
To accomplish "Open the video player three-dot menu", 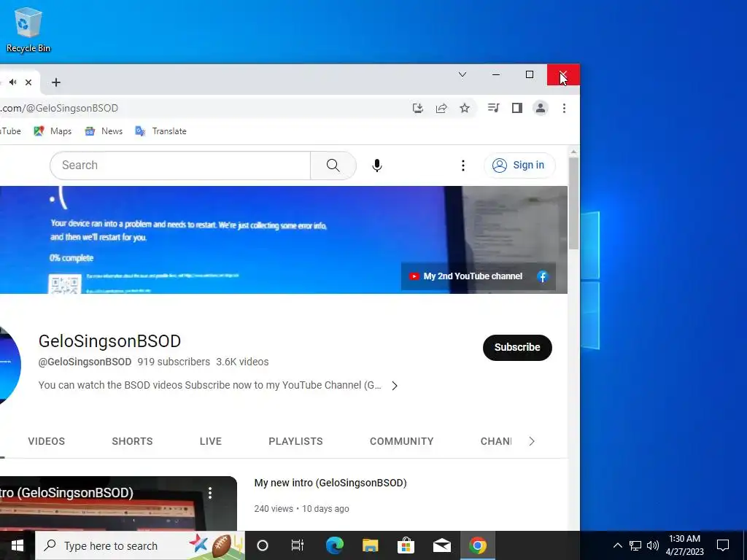I will (210, 493).
